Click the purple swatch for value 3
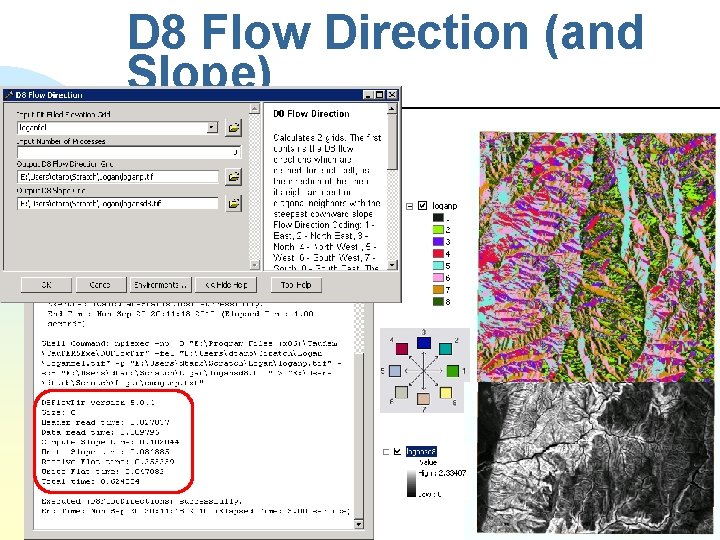Screen dimensions: 720x540 click(x=439, y=242)
